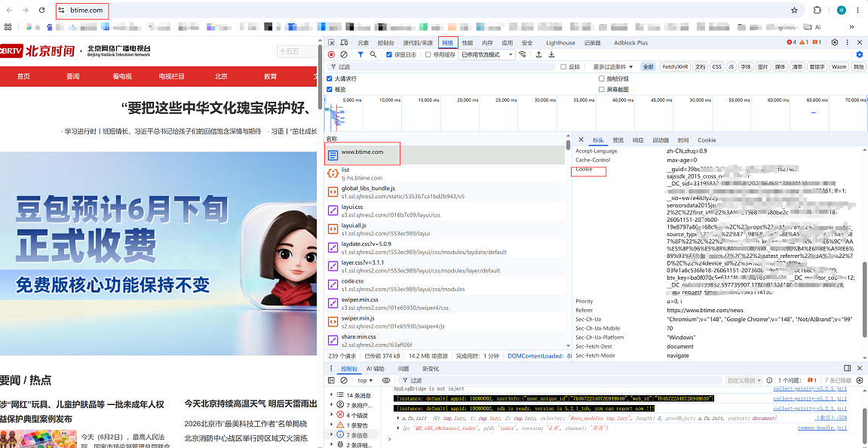Activate the inspect element picker icon

[331, 43]
